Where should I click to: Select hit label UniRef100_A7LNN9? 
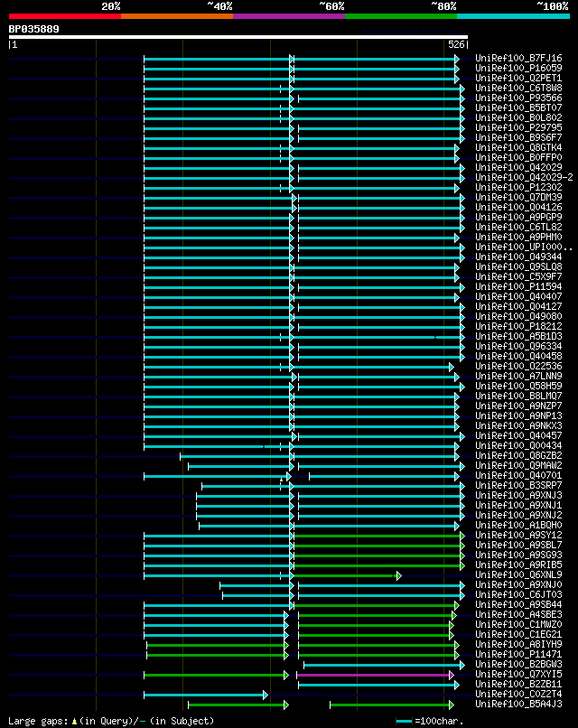(518, 376)
